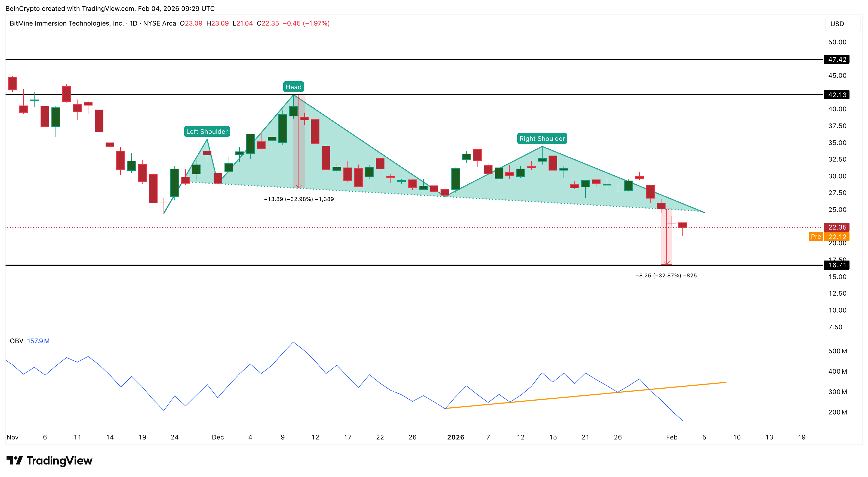This screenshot has height=477, width=868.
Task: Click the OBV indicator title
Action: (x=17, y=341)
